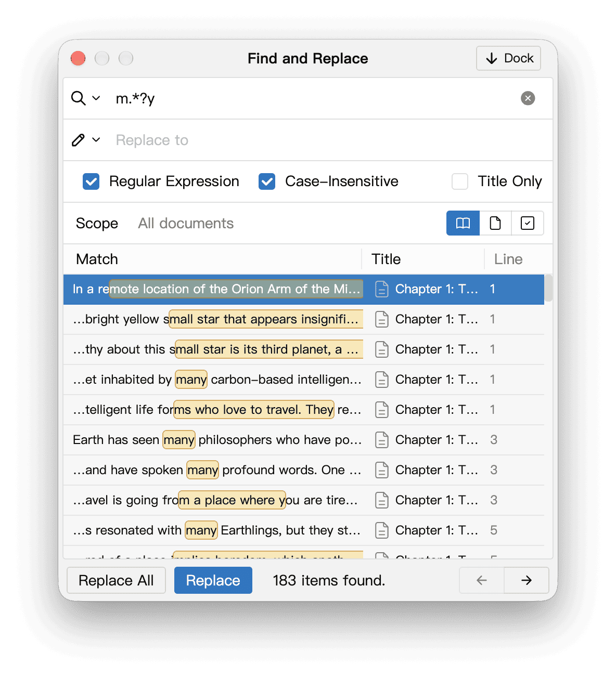616x678 pixels.
Task: Open the All documents scope selector
Action: (x=186, y=224)
